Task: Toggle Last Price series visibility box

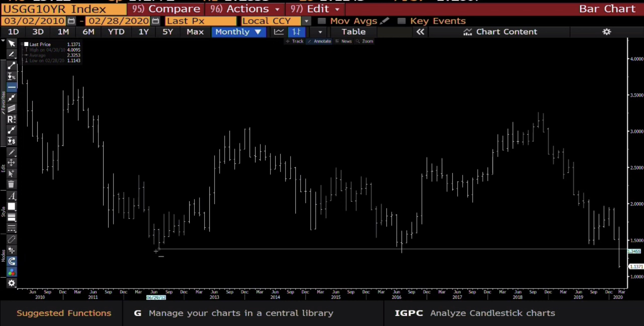Action: (26, 44)
